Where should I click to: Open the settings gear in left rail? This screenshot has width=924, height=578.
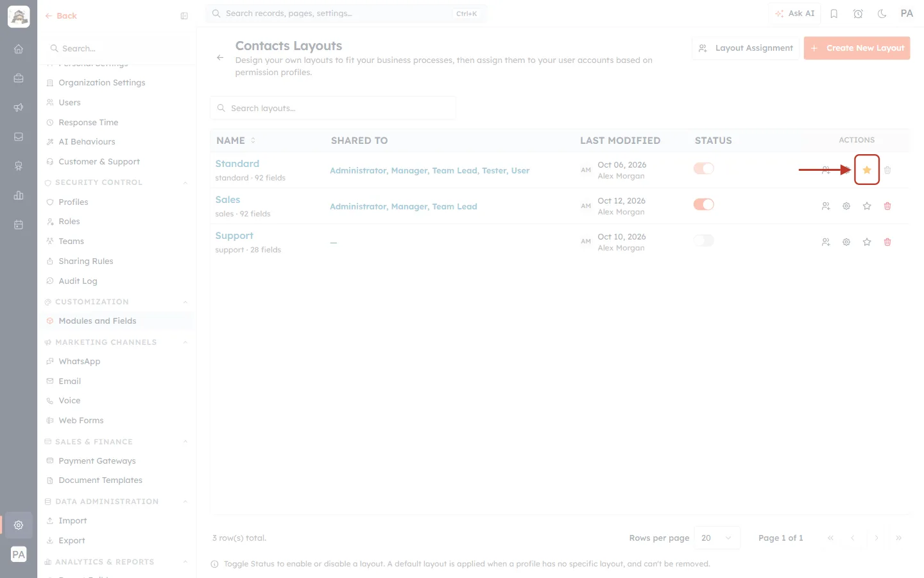19,525
